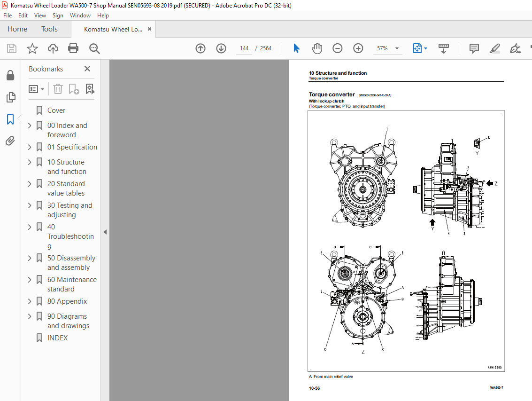
Task: Open the View menu
Action: pos(40,16)
